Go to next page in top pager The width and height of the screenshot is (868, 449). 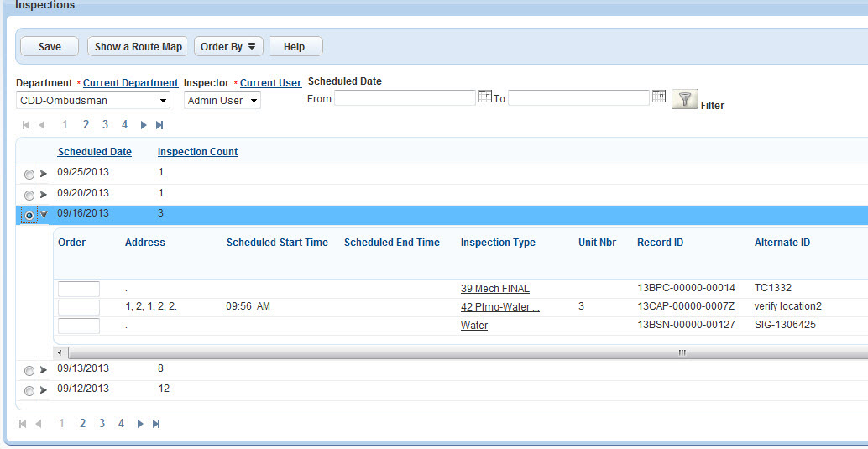(x=144, y=125)
